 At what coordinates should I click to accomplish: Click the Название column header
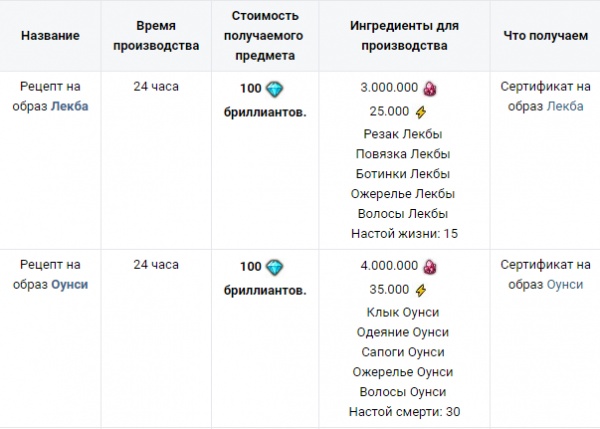pos(50,37)
